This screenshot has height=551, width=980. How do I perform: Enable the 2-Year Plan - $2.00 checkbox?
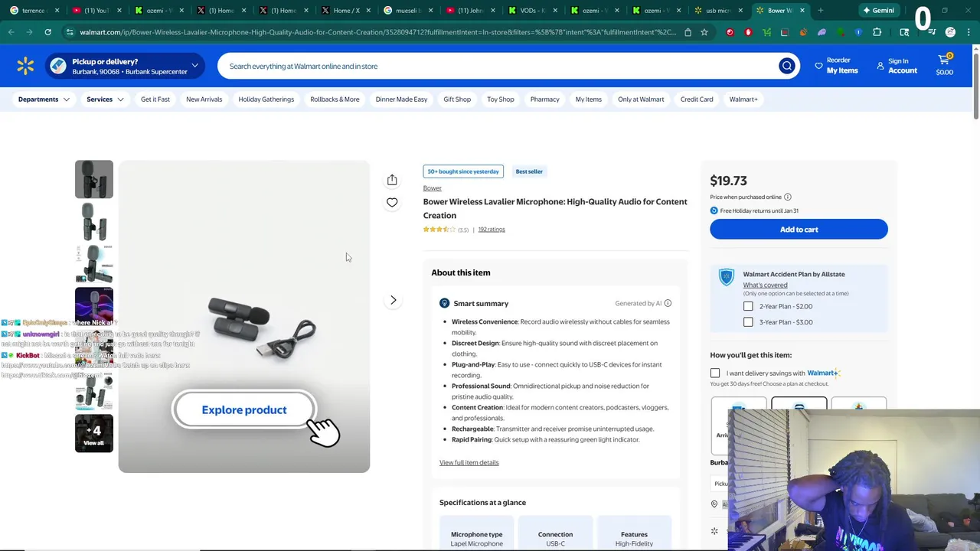click(748, 306)
